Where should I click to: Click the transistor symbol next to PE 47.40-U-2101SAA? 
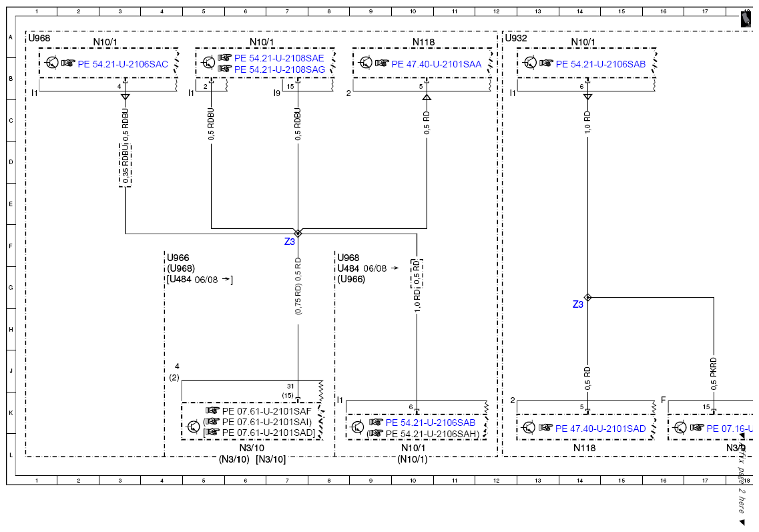tap(366, 63)
